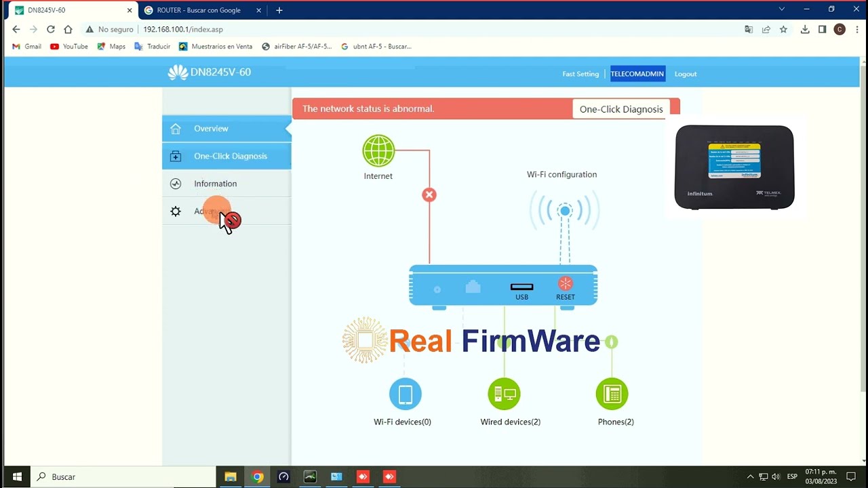This screenshot has width=868, height=488.
Task: Click the Phones(2) label
Action: pos(616,422)
